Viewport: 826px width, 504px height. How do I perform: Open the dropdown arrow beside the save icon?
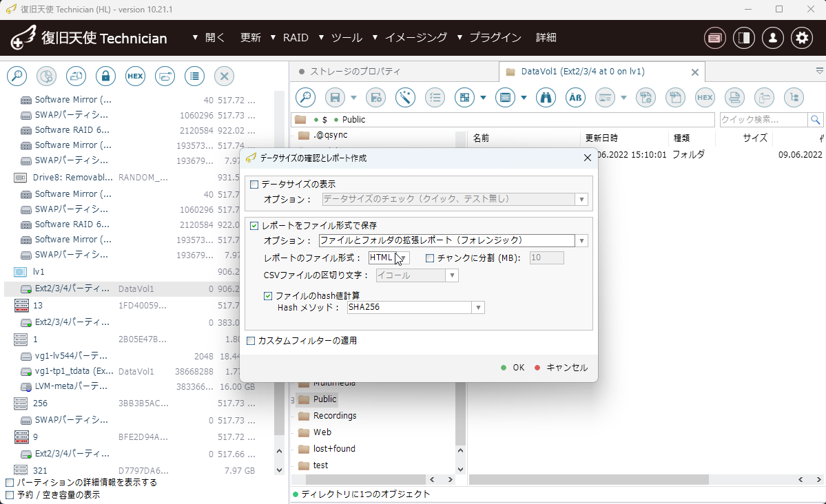pyautogui.click(x=353, y=98)
